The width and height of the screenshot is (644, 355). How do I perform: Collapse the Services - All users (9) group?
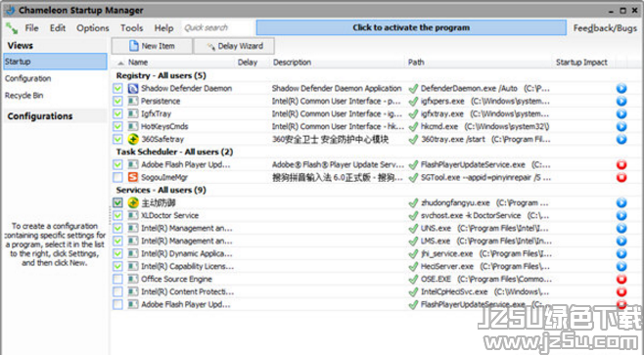(161, 190)
